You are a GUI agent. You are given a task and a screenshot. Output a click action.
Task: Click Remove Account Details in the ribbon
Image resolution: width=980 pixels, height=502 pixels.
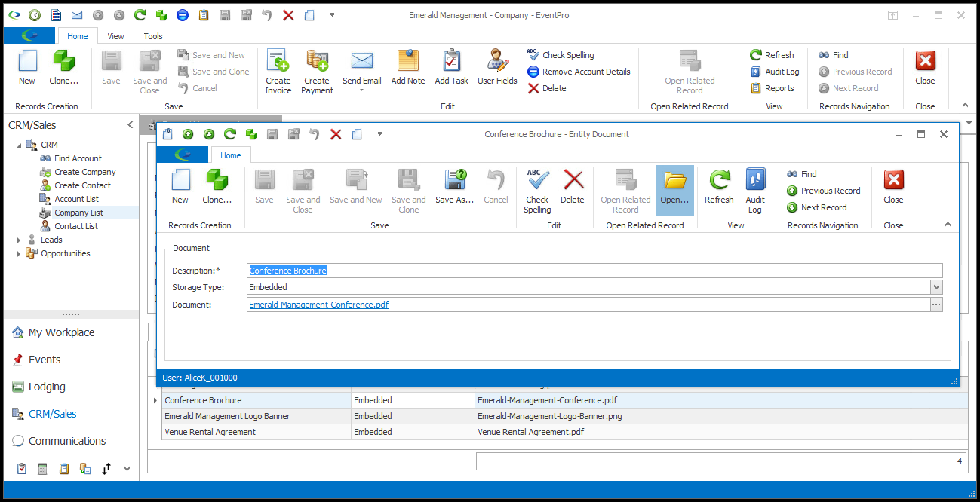point(578,72)
